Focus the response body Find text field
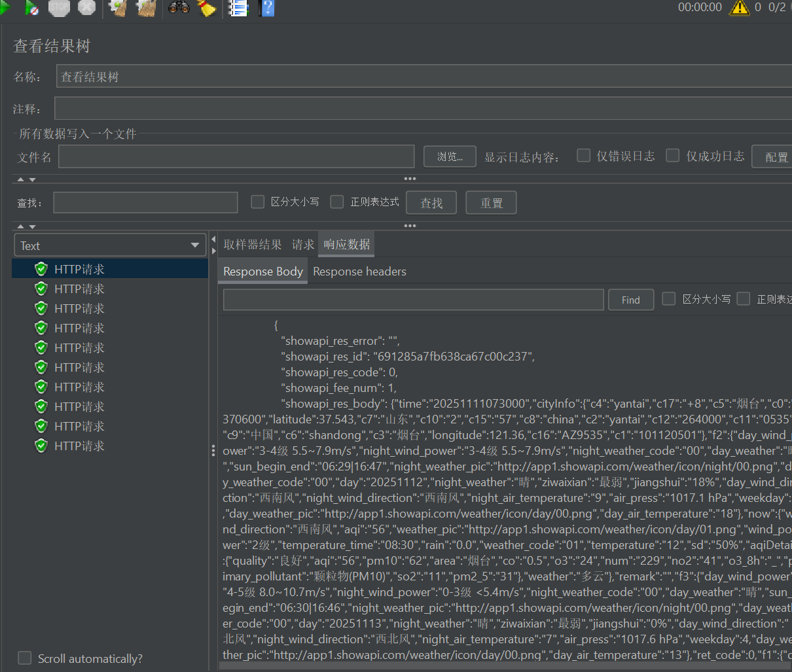This screenshot has height=672, width=792. click(413, 300)
